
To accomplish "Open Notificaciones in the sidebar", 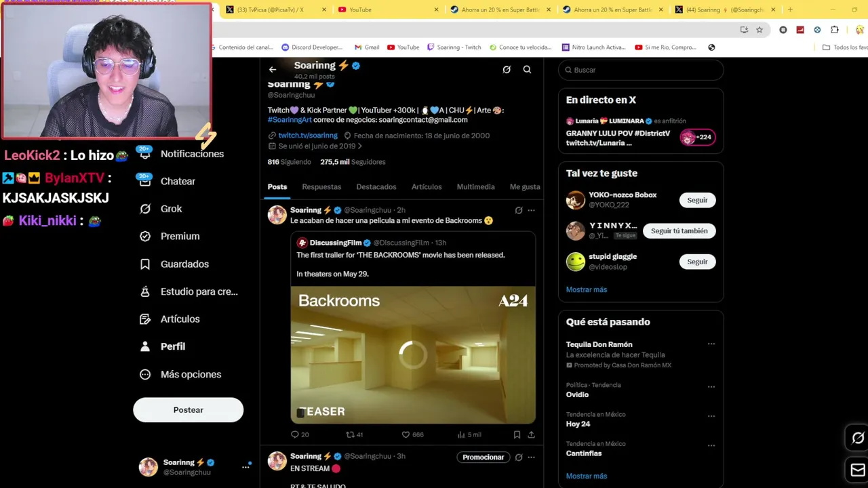I will pyautogui.click(x=182, y=154).
